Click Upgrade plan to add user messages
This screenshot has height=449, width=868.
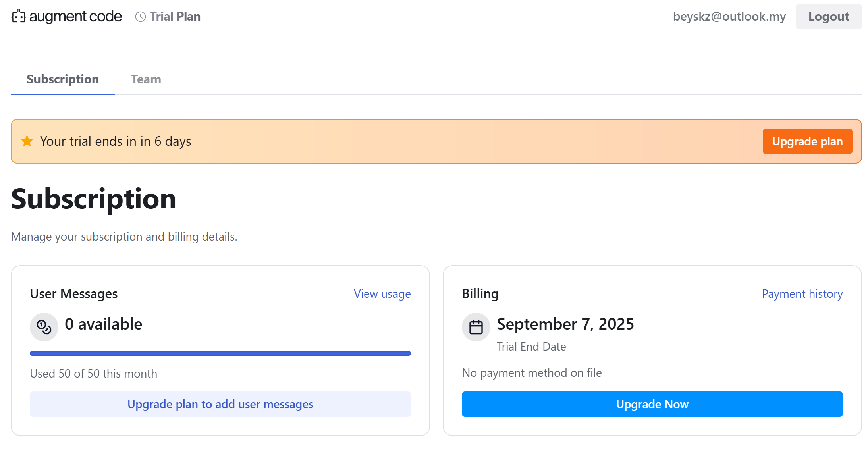(220, 404)
